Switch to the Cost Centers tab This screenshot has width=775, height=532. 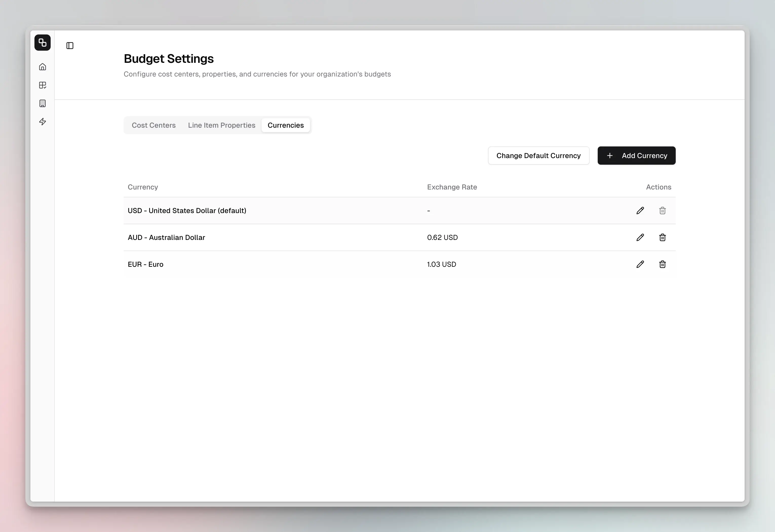(x=154, y=125)
